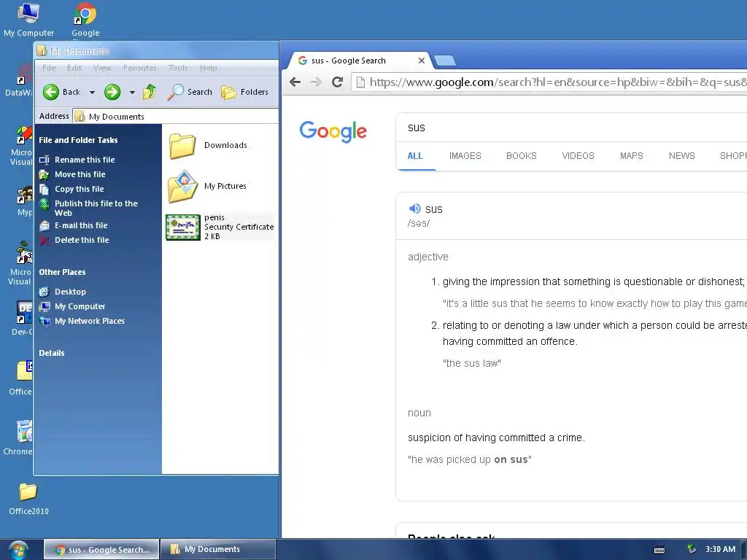This screenshot has height=560, width=747.
Task: Open Google Chrome desktop shortcut
Action: click(86, 20)
